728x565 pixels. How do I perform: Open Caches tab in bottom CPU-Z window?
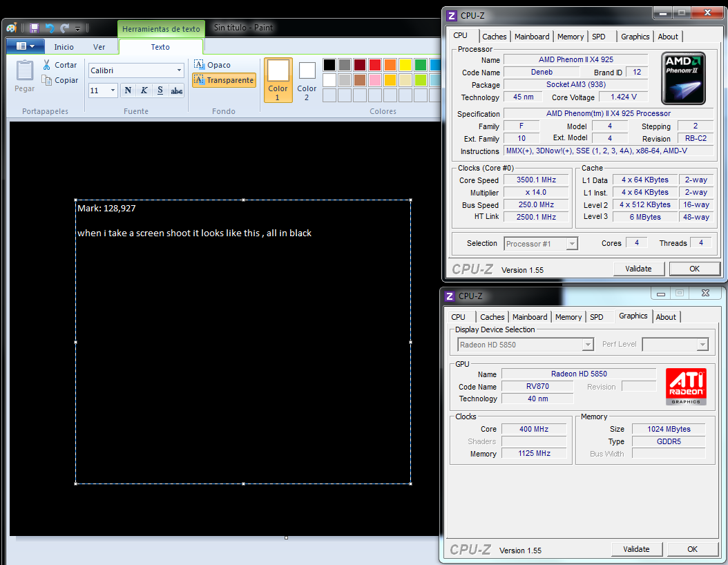point(492,317)
